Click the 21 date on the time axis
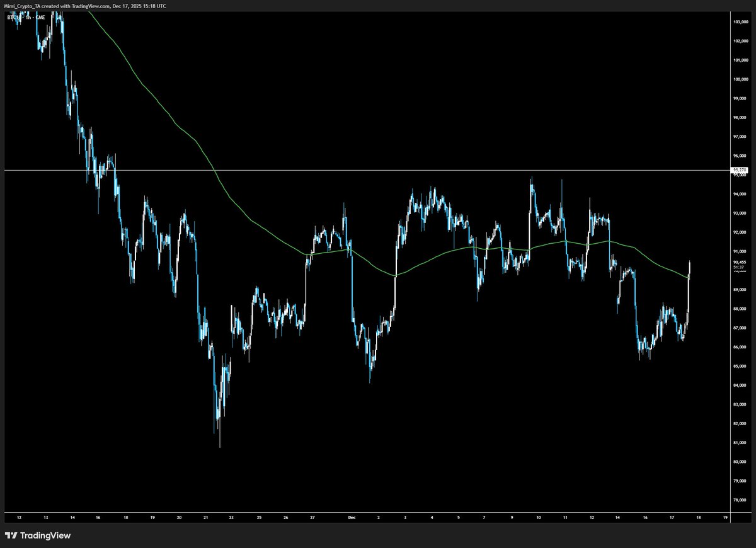Screen dimensions: 756x548 [x=206, y=517]
